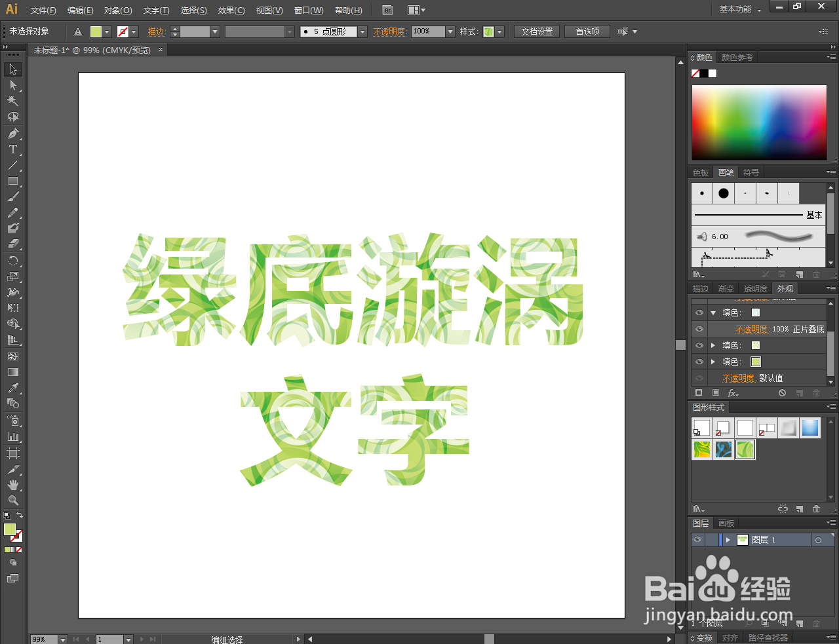
Task: Hide the topmost 填色 fill in the Appearance panel
Action: 699,313
